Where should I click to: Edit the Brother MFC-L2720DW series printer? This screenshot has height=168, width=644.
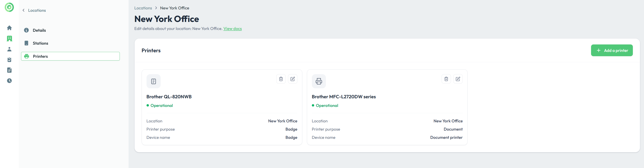[x=458, y=79]
